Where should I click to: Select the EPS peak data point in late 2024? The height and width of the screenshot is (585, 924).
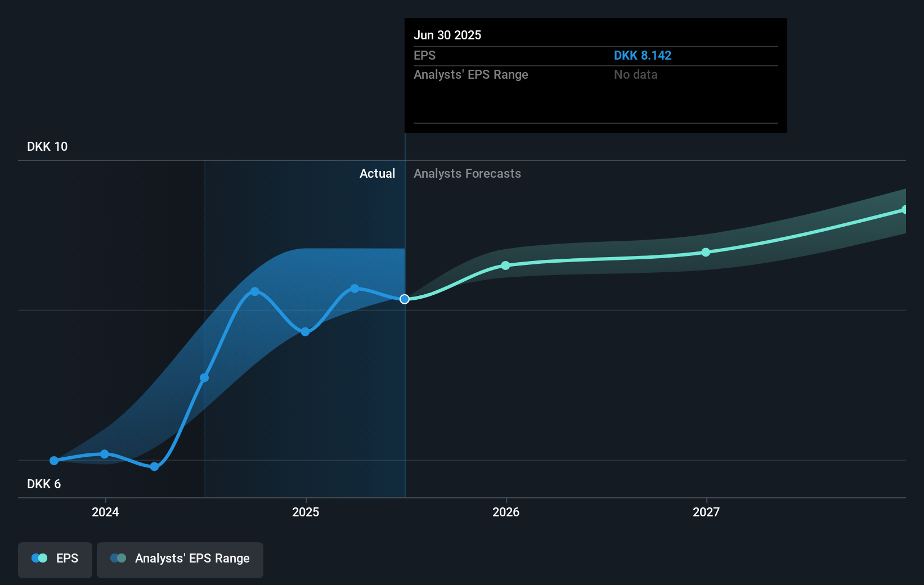pos(255,291)
